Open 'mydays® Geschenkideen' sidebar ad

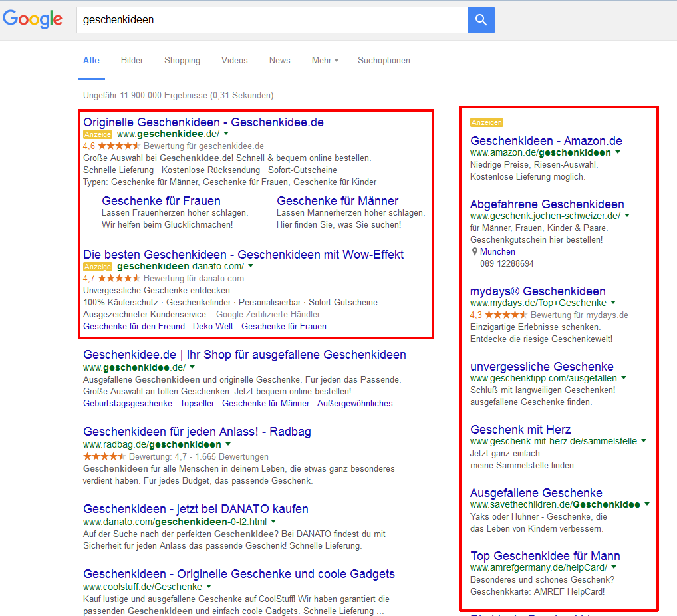point(538,291)
